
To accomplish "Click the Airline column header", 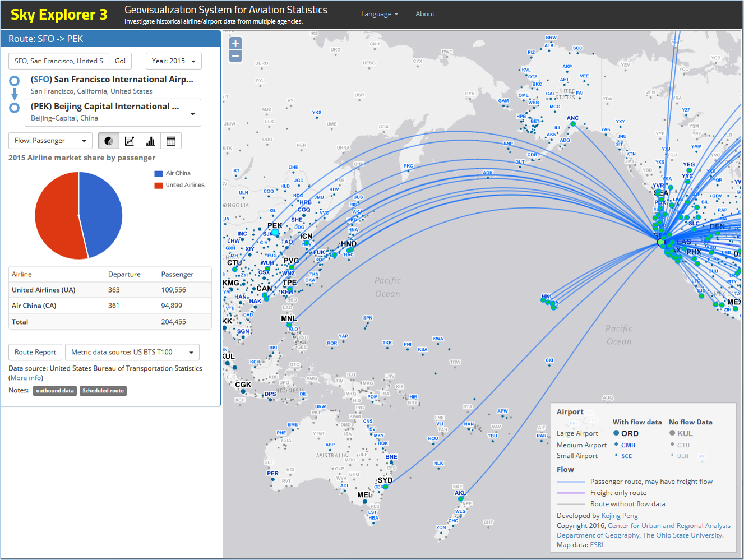I will click(22, 274).
